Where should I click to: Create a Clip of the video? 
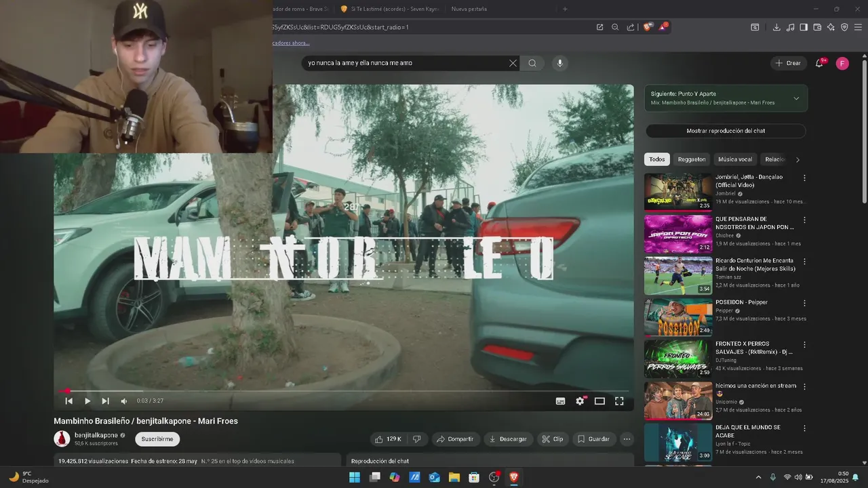click(x=553, y=439)
